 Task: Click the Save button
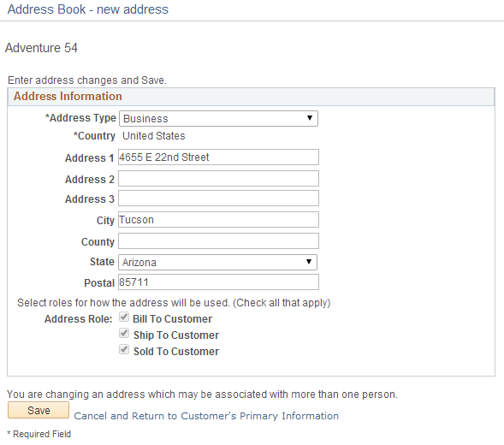click(39, 410)
